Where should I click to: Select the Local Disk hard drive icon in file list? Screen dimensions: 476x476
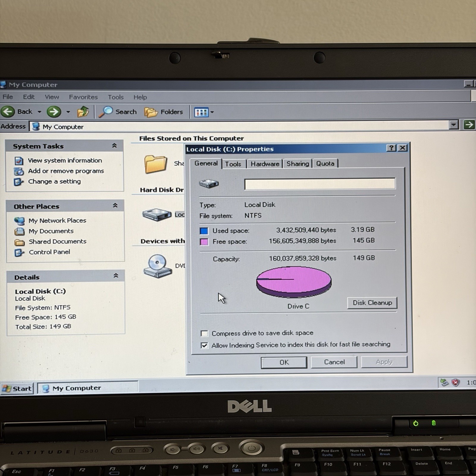[x=157, y=214]
